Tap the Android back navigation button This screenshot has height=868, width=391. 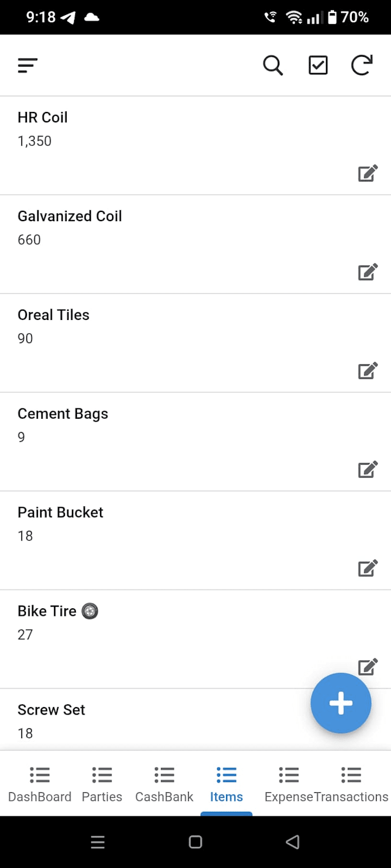293,842
